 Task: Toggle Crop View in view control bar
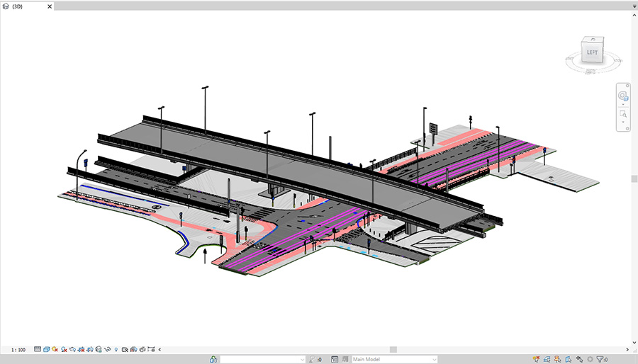click(x=81, y=349)
